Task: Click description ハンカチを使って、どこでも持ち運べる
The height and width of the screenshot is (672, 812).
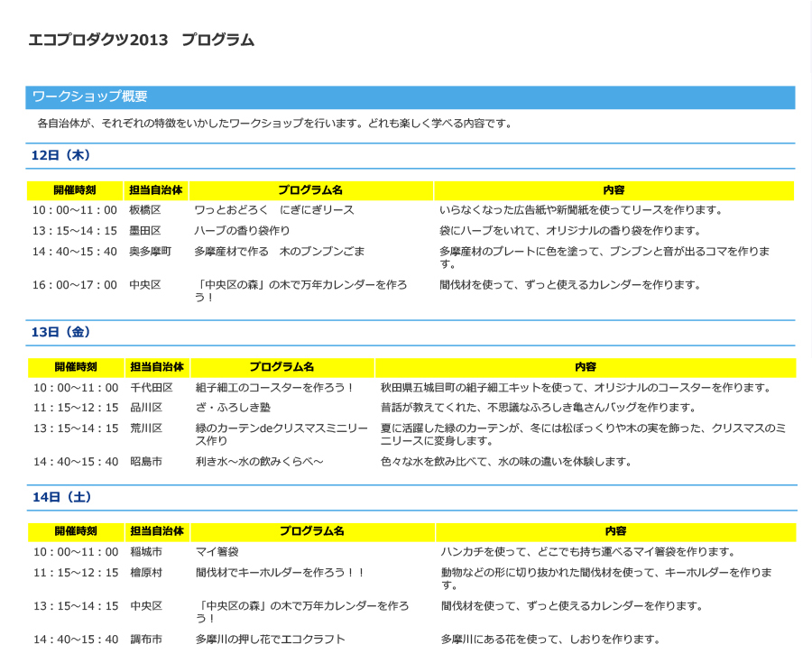Action: [588, 552]
